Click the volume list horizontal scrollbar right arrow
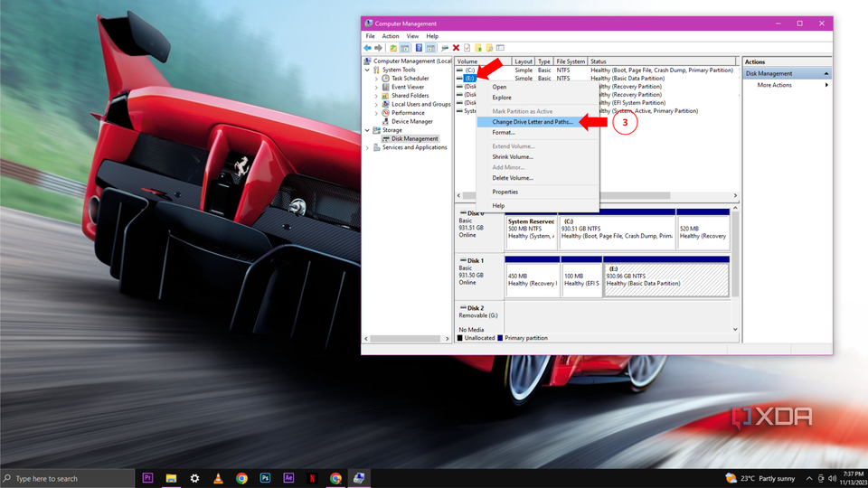 735,196
